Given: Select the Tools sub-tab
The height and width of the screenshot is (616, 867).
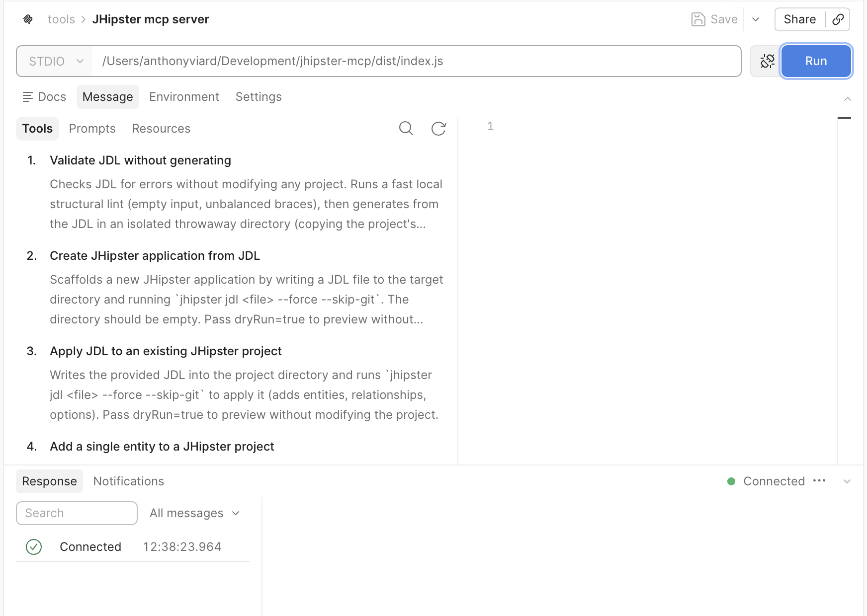Looking at the screenshot, I should (x=37, y=129).
